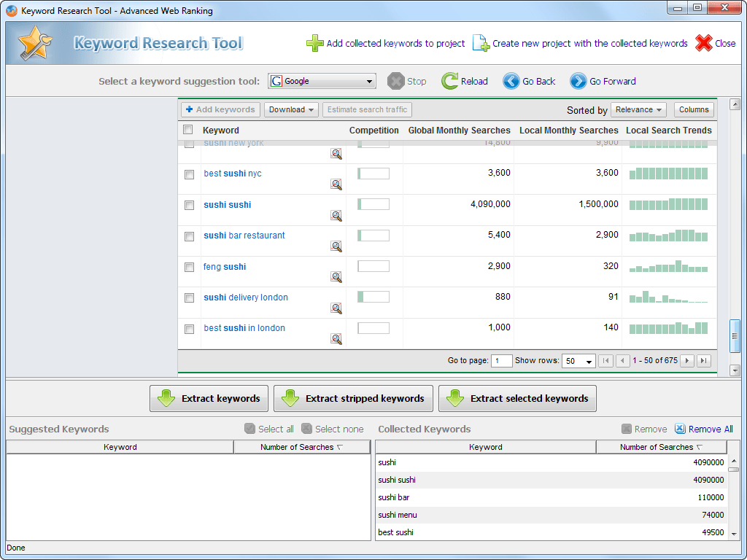Click the Columns button
The image size is (747, 560).
click(x=694, y=109)
